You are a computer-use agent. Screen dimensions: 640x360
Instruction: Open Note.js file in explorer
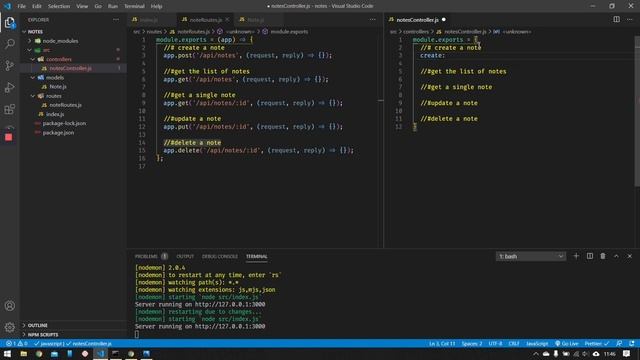coord(73,87)
